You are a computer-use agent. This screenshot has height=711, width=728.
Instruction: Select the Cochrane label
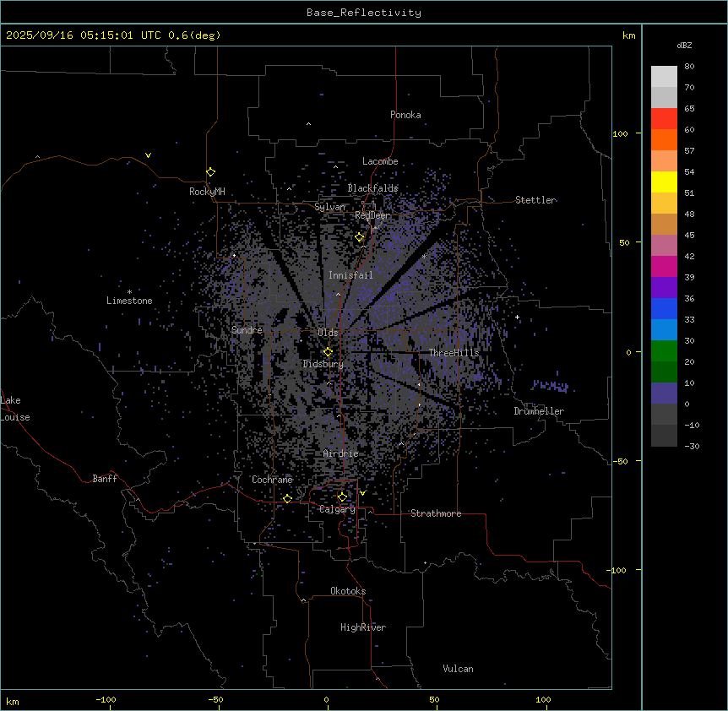coord(272,480)
